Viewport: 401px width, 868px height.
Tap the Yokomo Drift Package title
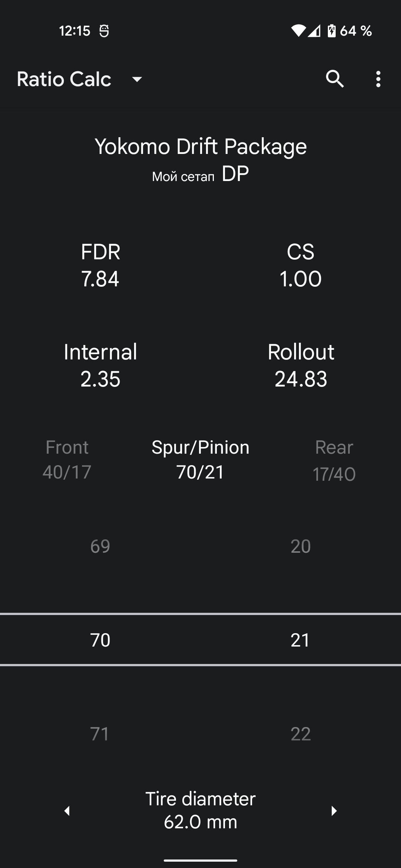point(200,146)
